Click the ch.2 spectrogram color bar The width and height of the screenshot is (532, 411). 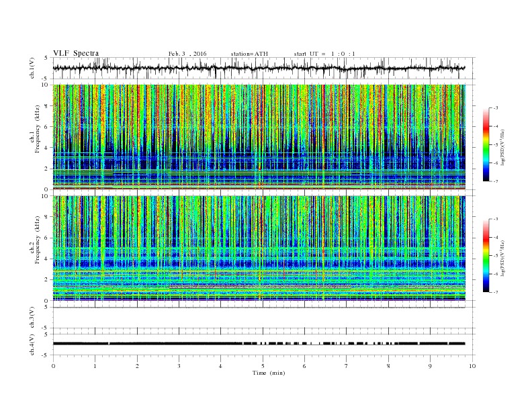[486, 256]
